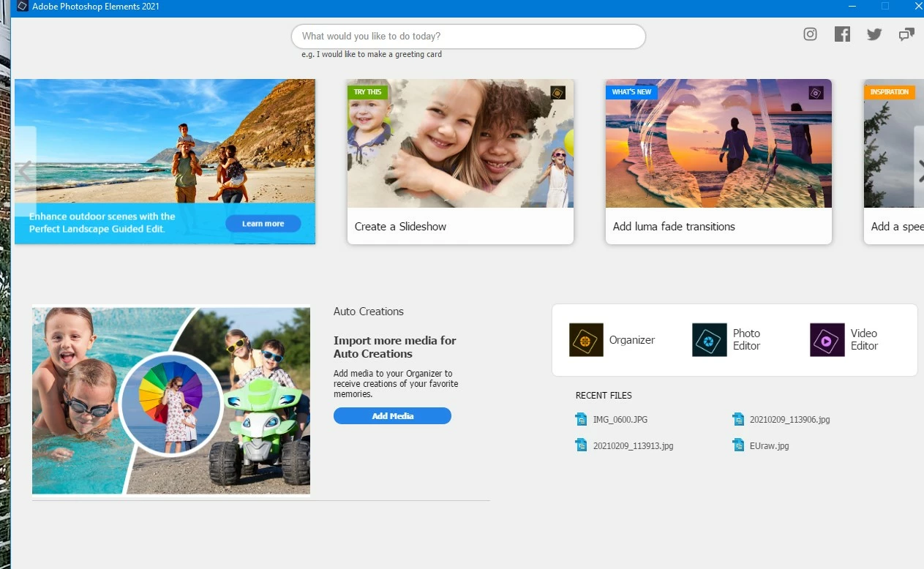Open the Instagram social icon

[810, 34]
